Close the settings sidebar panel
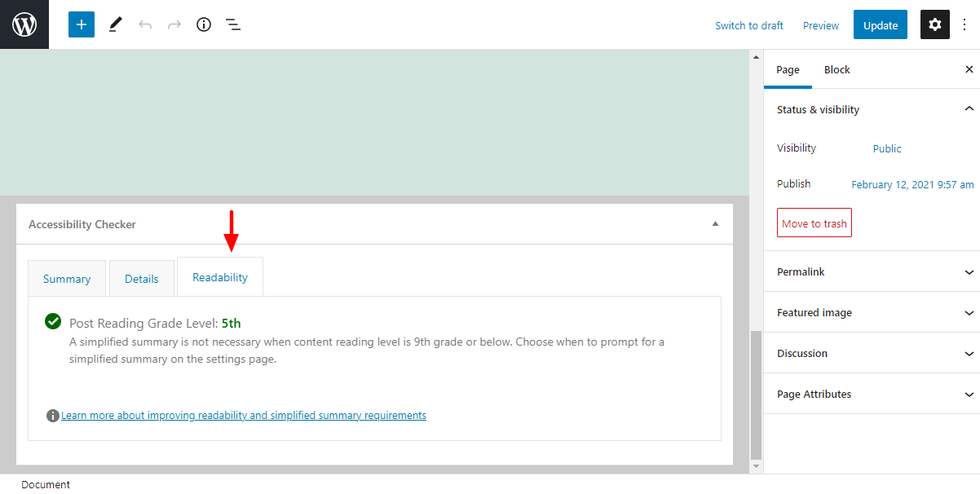 click(x=969, y=70)
